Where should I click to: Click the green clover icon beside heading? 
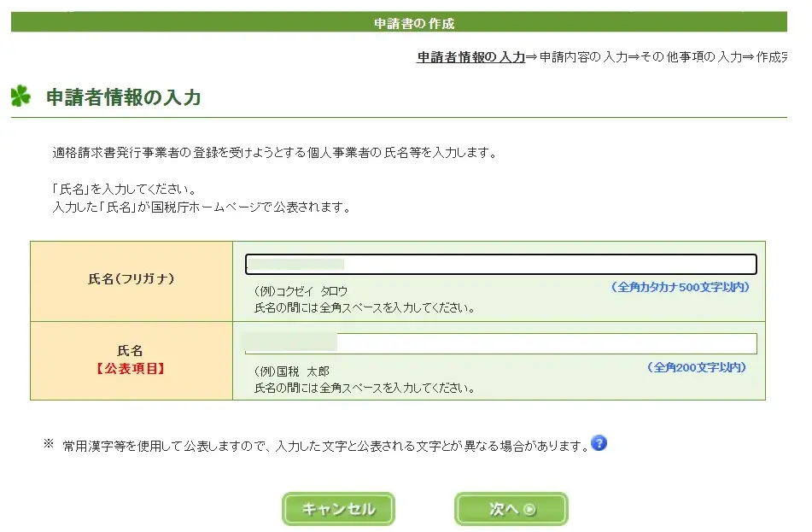coord(20,96)
